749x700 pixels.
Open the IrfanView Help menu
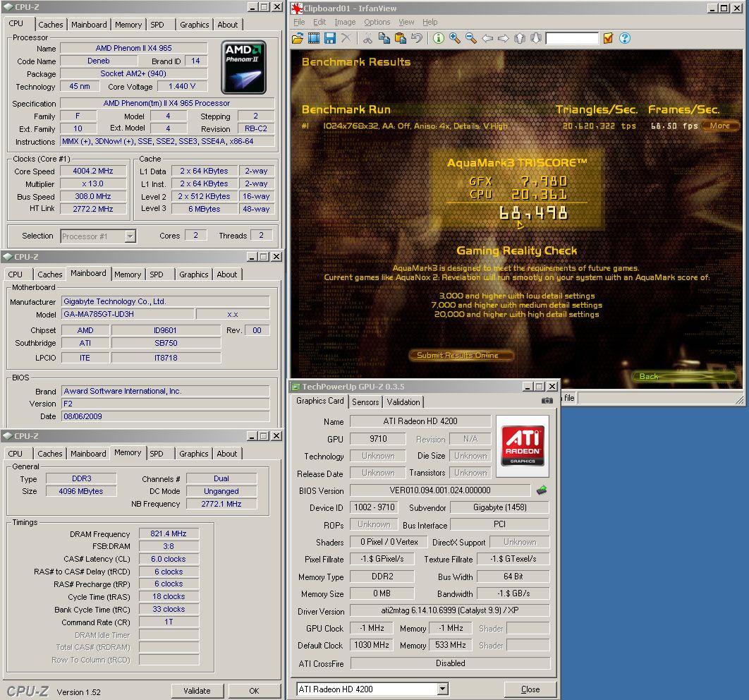430,22
